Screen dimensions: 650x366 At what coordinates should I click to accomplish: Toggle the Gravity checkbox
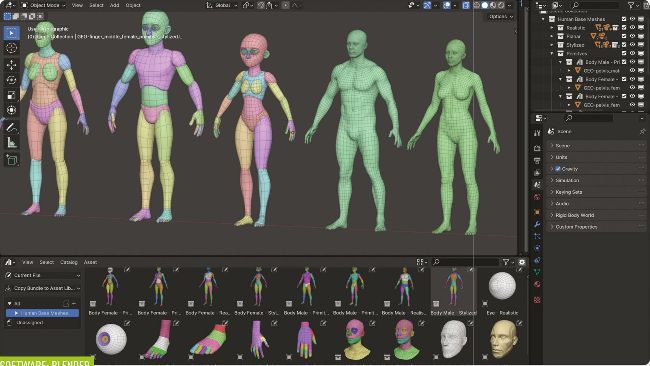[x=558, y=169]
